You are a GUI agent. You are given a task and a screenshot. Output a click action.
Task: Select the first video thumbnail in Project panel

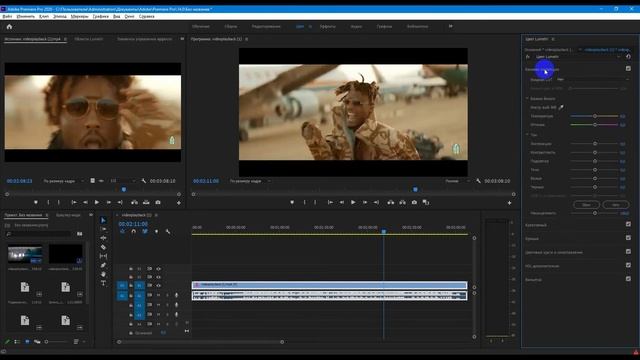(25, 254)
